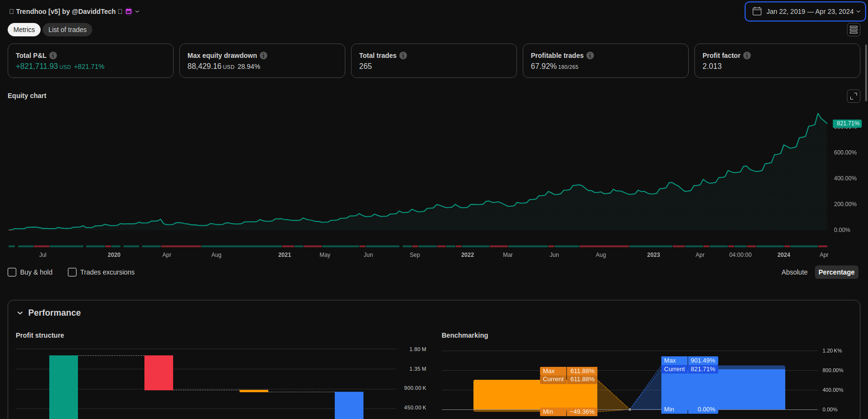868x419 pixels.
Task: Show the Profit factor info icon tooltip
Action: coord(747,55)
